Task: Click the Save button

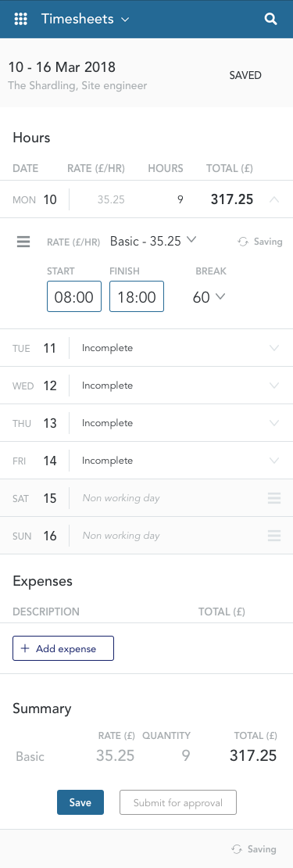Action: pyautogui.click(x=80, y=802)
